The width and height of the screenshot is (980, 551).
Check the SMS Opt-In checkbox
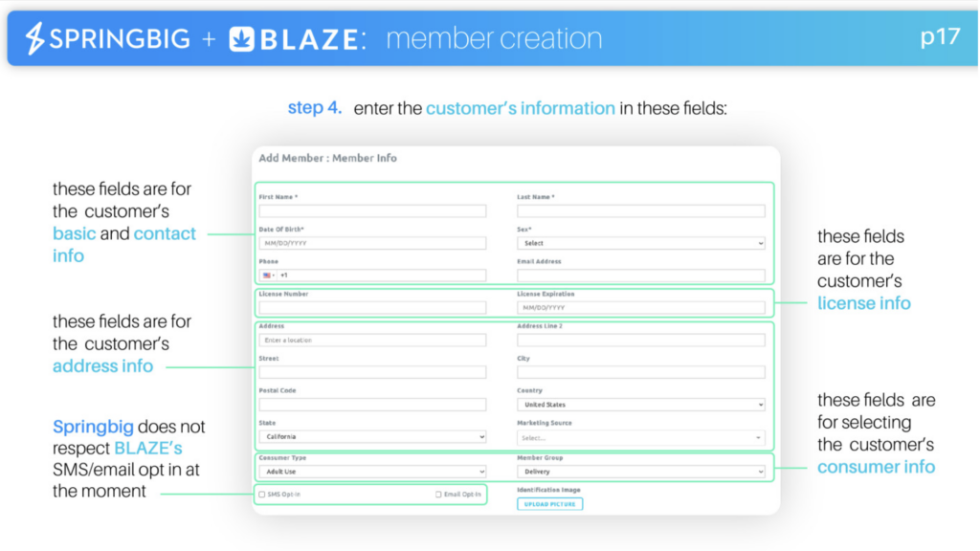tap(262, 495)
